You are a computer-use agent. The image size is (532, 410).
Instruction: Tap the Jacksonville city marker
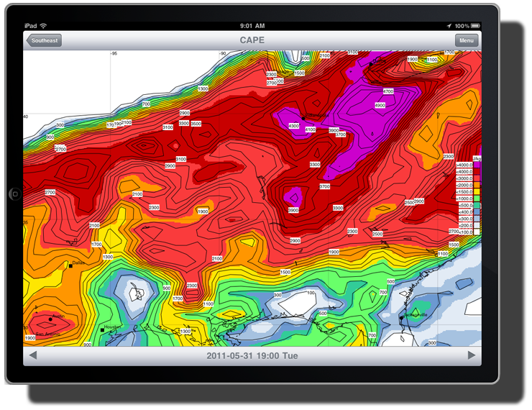coord(401,317)
